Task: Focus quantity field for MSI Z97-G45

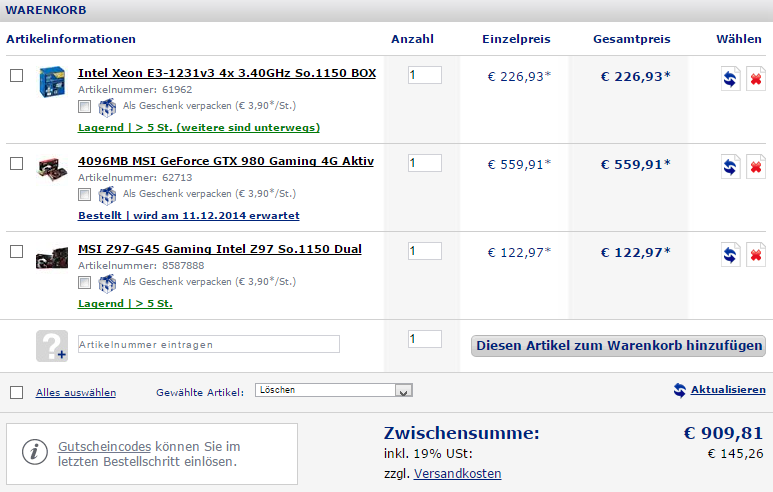Action: [x=424, y=251]
